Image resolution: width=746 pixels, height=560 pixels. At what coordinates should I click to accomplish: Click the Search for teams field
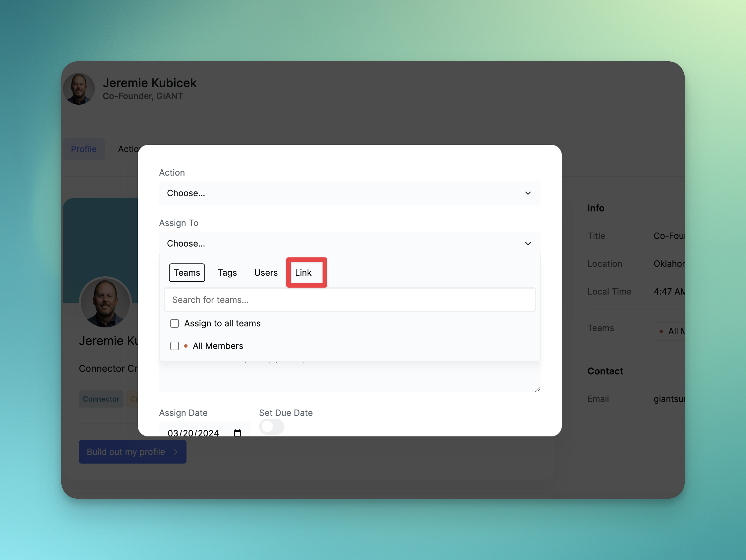(x=349, y=300)
